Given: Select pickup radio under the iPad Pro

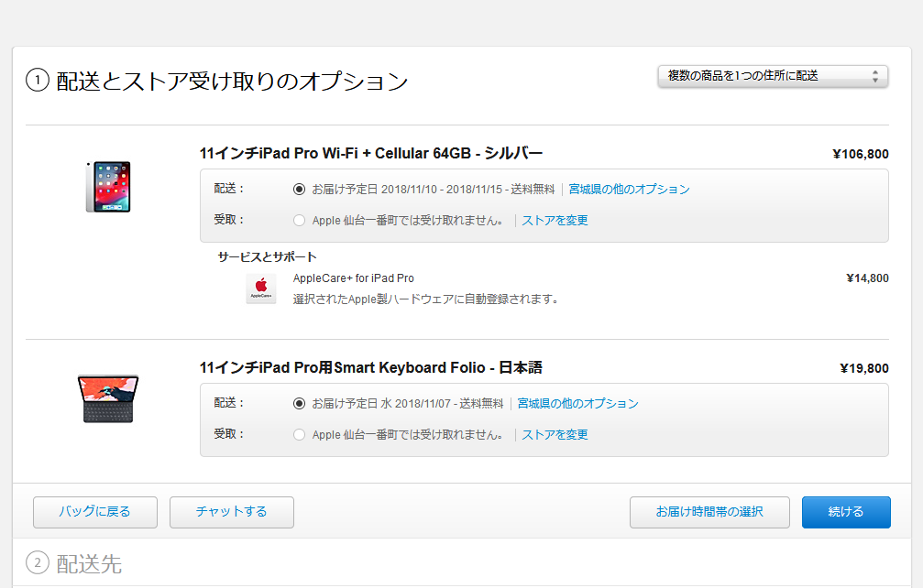Looking at the screenshot, I should pos(299,221).
